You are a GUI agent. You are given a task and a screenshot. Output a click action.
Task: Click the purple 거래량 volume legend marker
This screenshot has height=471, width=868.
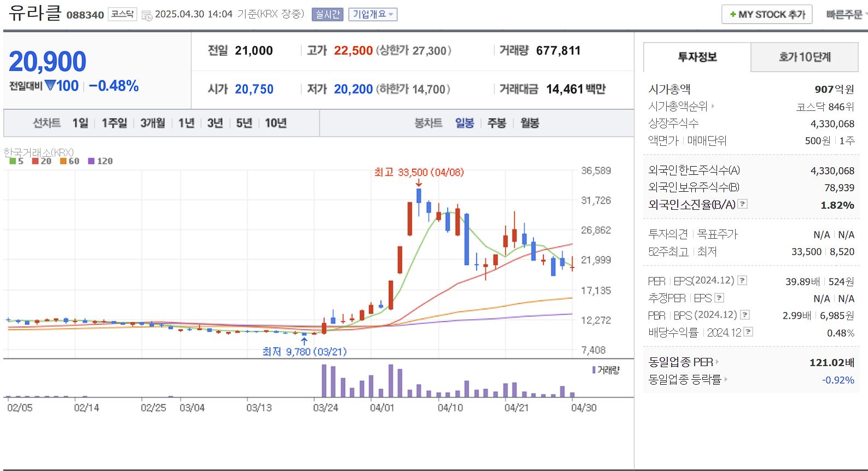[x=594, y=370]
